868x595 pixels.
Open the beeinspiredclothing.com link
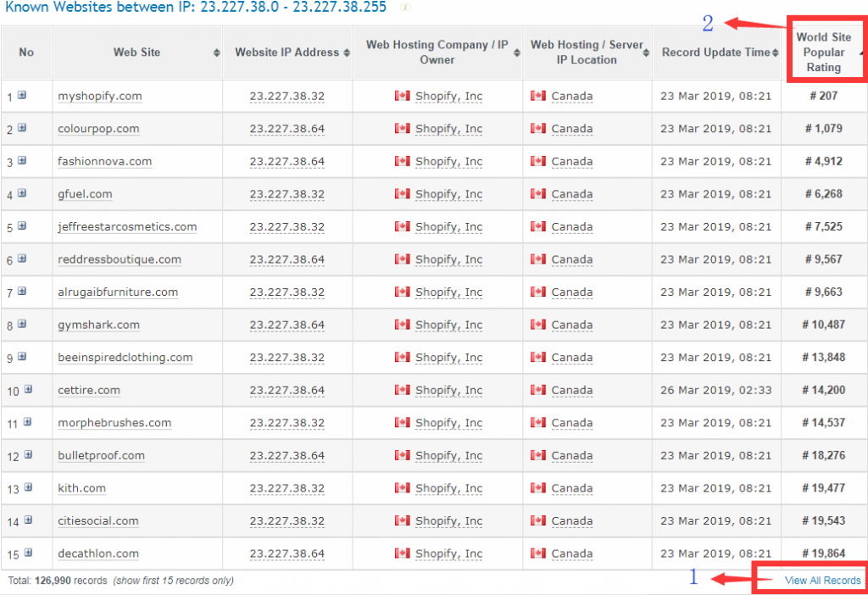coord(125,357)
